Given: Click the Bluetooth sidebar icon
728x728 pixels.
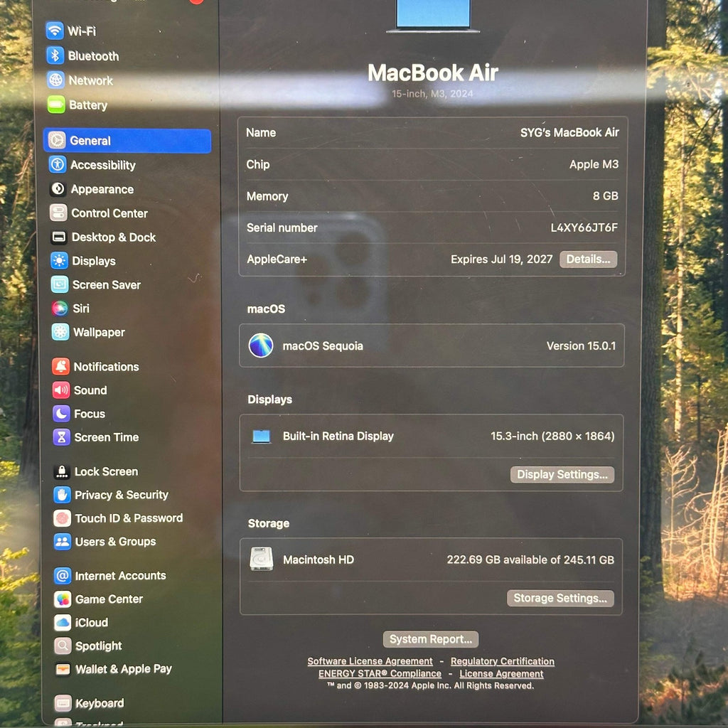Looking at the screenshot, I should click(55, 55).
